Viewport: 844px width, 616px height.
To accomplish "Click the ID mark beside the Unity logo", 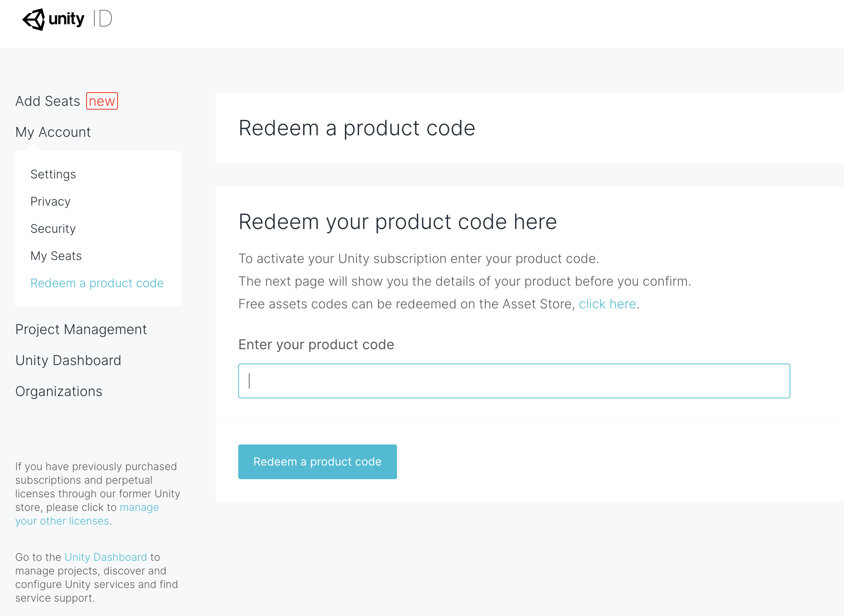I will click(x=102, y=19).
